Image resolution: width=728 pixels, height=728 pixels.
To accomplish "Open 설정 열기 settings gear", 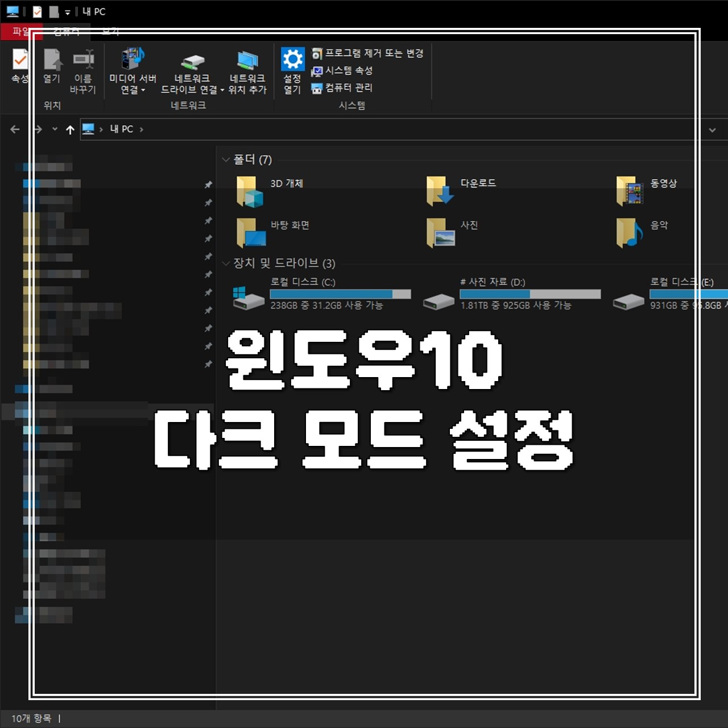I will pyautogui.click(x=292, y=71).
